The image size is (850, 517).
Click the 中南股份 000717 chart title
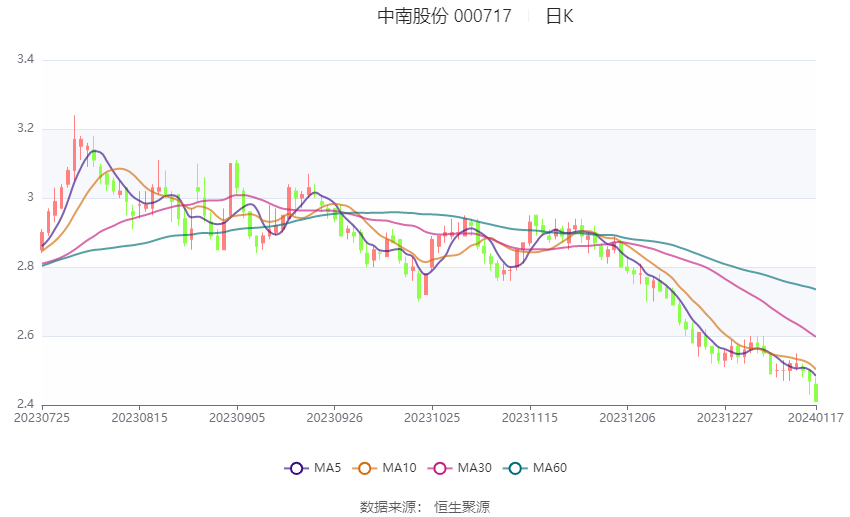(445, 16)
